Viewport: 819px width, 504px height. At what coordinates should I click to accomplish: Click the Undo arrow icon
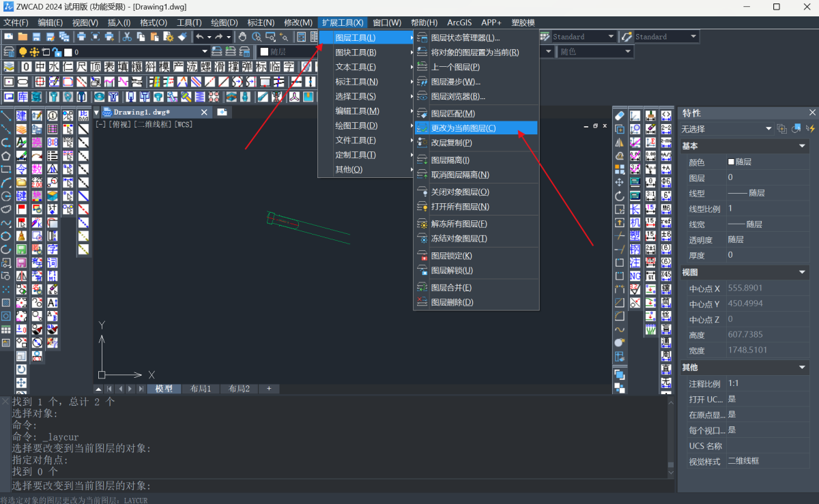tap(200, 37)
